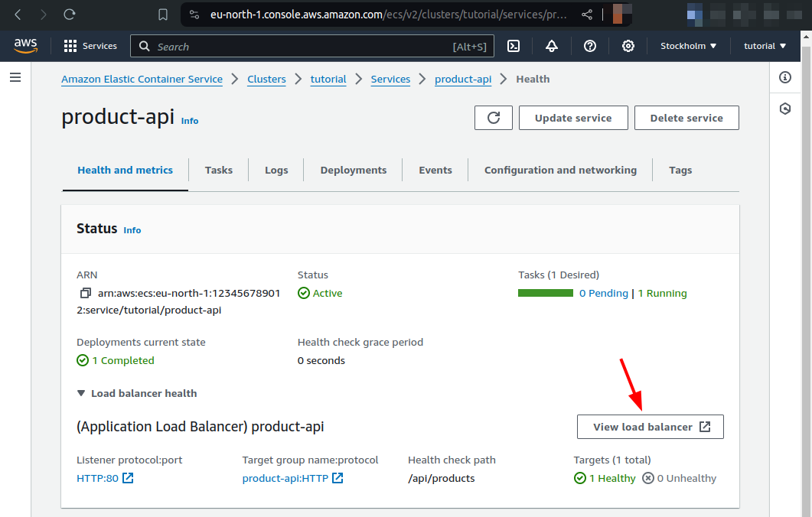
Task: Open the tutorial account dropdown
Action: pyautogui.click(x=765, y=46)
